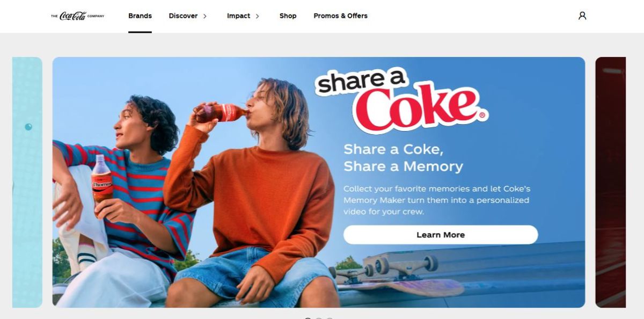Click the Coke bottle being drunk
This screenshot has height=319, width=644.
(x=221, y=113)
